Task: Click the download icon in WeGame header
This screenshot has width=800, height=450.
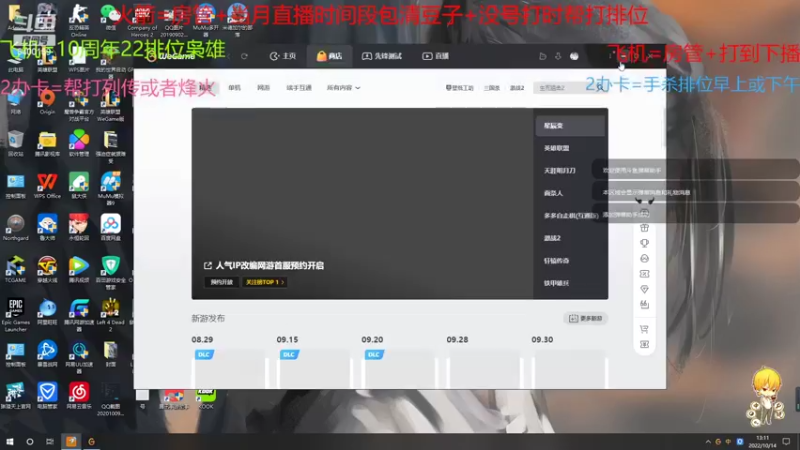Action: point(558,56)
